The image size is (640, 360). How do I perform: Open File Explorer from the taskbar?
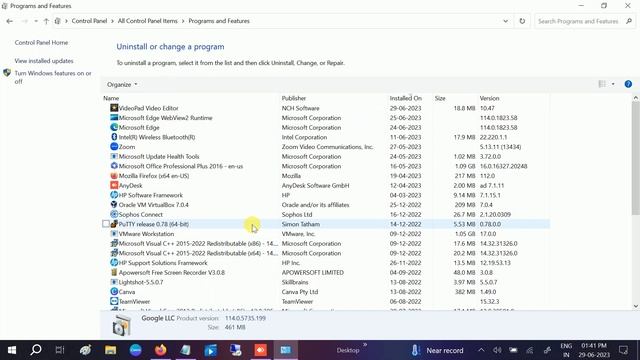click(x=110, y=350)
